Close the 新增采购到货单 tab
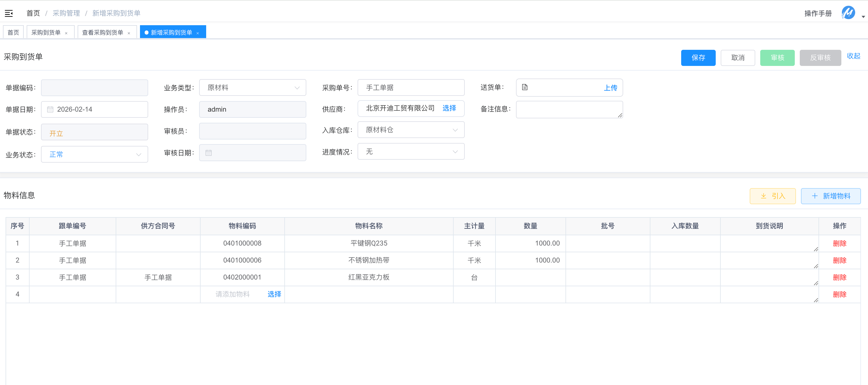The height and width of the screenshot is (385, 868). pyautogui.click(x=198, y=33)
